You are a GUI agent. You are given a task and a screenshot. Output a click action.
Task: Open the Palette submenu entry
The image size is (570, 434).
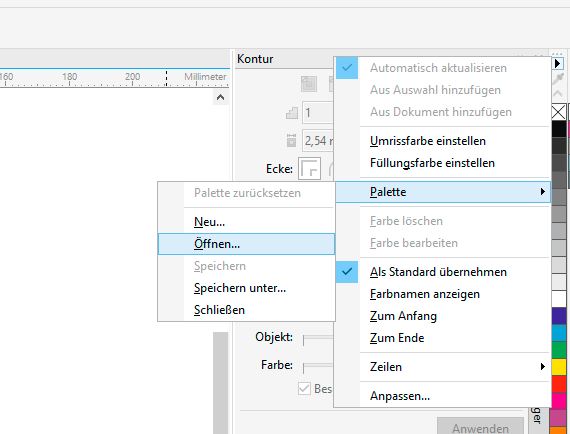pyautogui.click(x=442, y=192)
